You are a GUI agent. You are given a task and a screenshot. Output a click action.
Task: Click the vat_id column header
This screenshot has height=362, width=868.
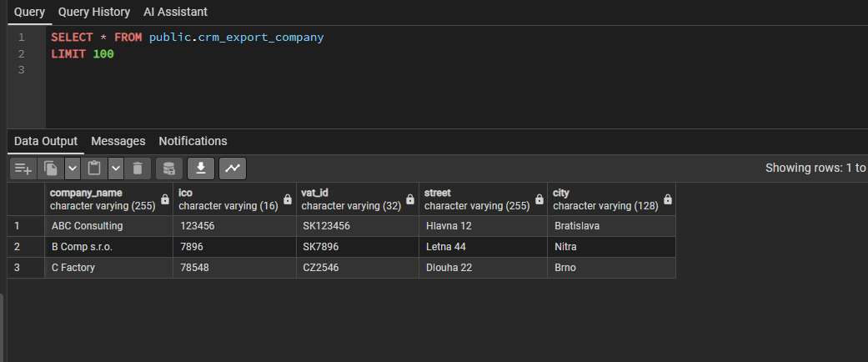click(358, 199)
